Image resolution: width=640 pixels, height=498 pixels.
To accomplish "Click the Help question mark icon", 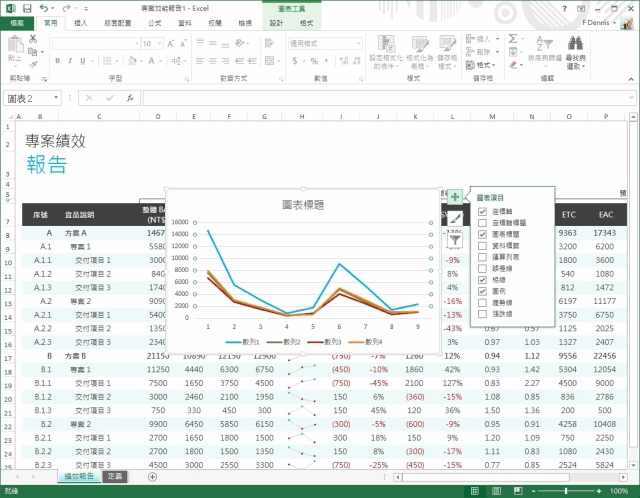I will click(x=564, y=9).
